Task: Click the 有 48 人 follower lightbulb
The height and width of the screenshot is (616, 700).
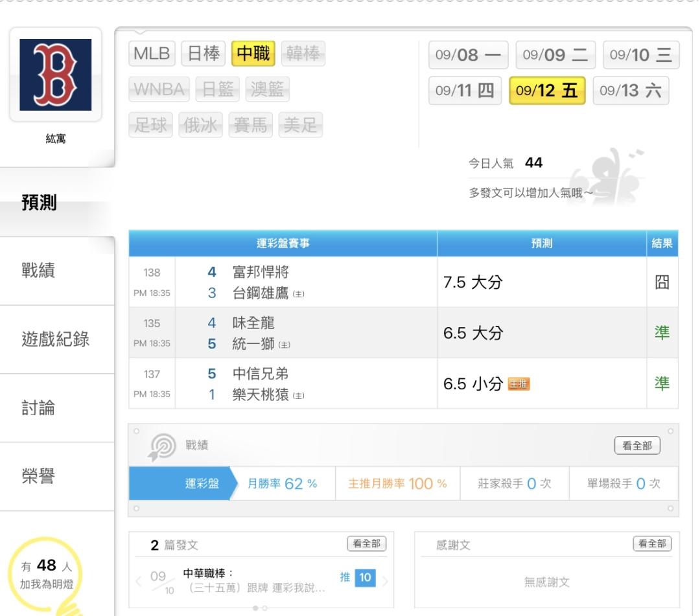Action: click(47, 575)
